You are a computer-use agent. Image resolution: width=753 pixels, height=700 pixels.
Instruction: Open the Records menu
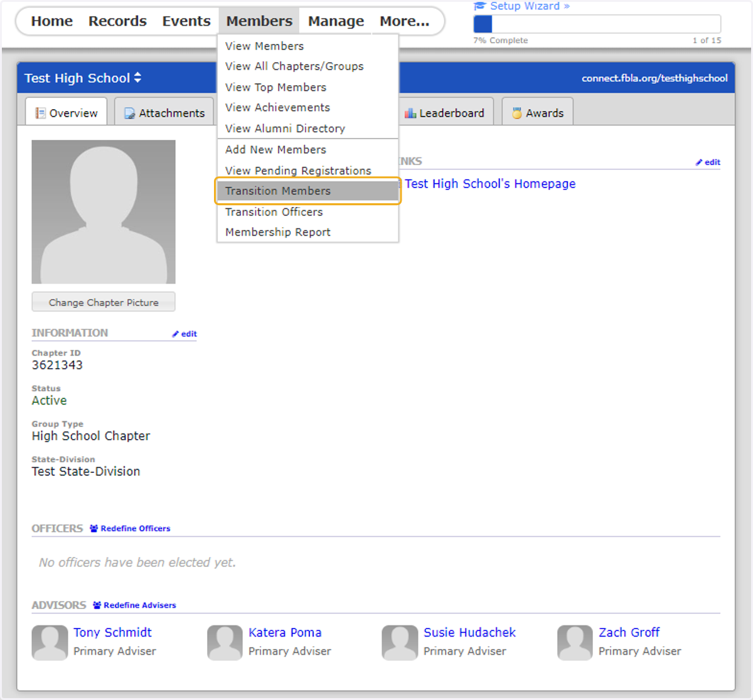117,21
